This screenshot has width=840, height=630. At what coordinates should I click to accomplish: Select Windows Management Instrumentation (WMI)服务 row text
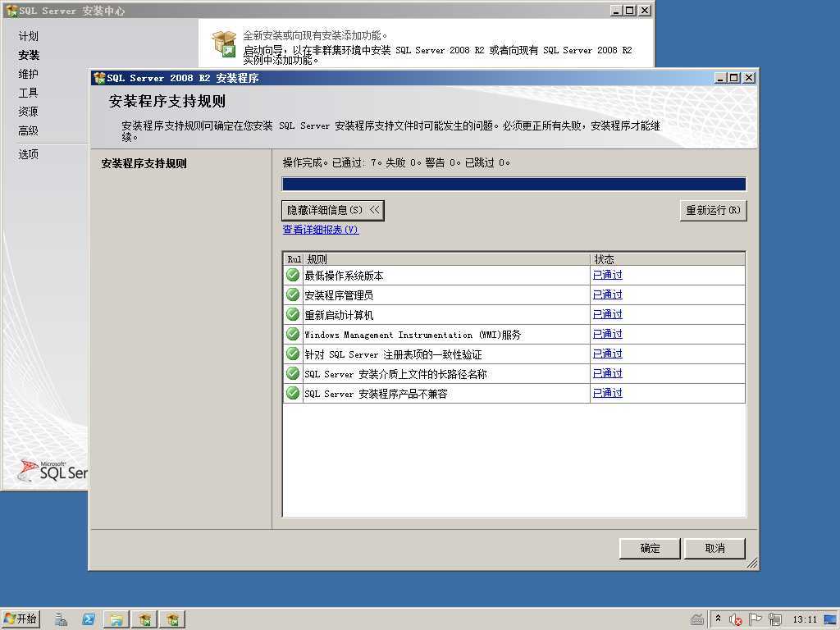[413, 335]
